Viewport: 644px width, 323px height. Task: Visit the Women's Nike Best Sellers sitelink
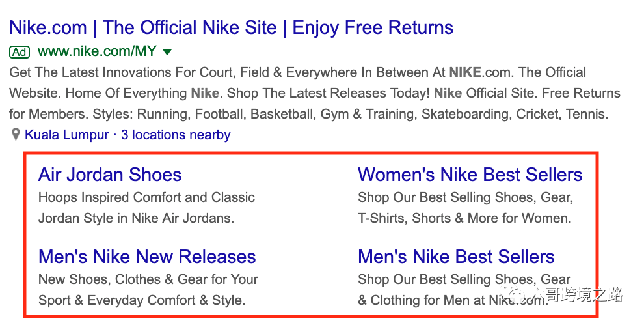(470, 175)
